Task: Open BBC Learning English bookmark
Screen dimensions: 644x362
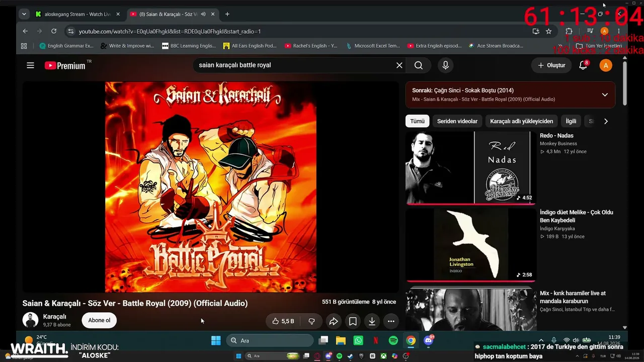Action: click(x=189, y=46)
